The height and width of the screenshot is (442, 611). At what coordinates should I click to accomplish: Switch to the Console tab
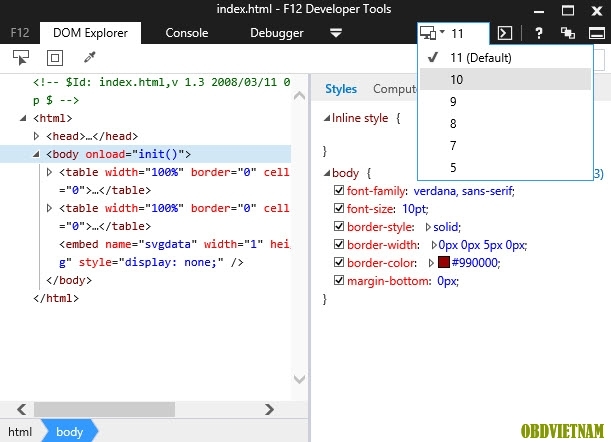click(x=186, y=33)
